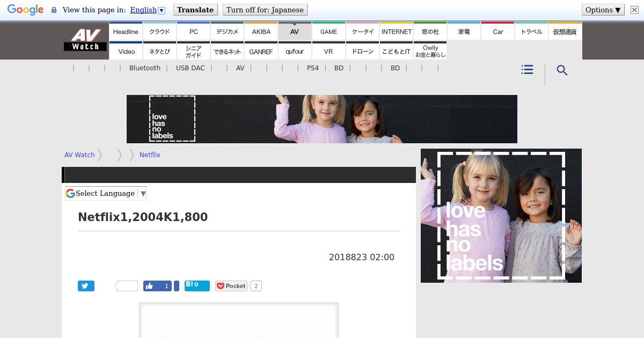Open the クラウド tab

click(159, 31)
